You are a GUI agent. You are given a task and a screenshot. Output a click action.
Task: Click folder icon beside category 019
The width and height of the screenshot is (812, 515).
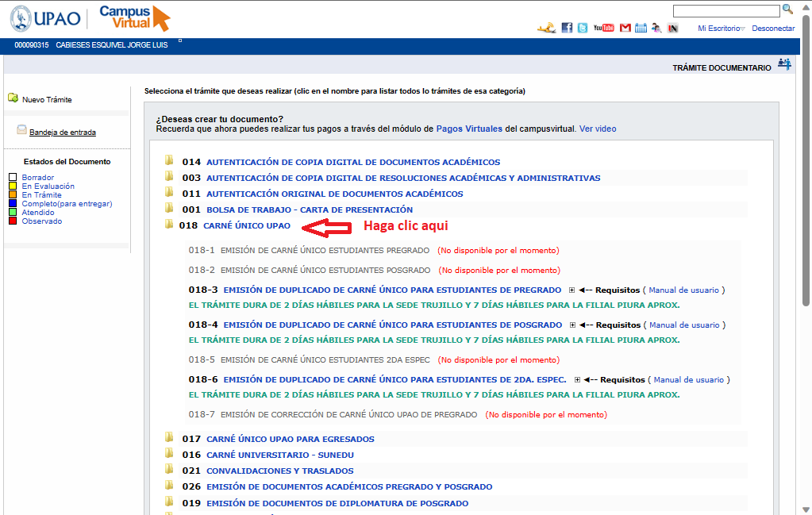tap(169, 502)
